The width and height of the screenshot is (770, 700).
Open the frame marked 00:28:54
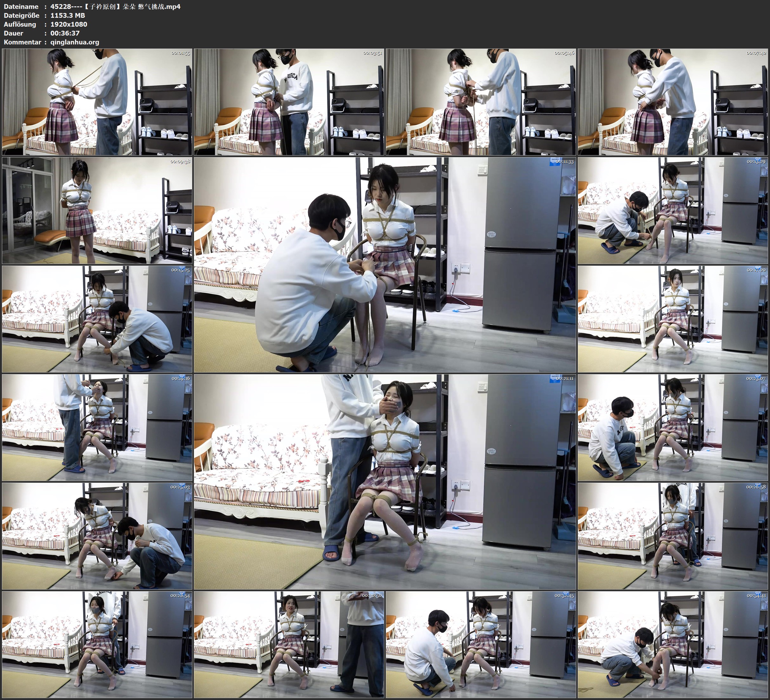pyautogui.click(x=97, y=644)
